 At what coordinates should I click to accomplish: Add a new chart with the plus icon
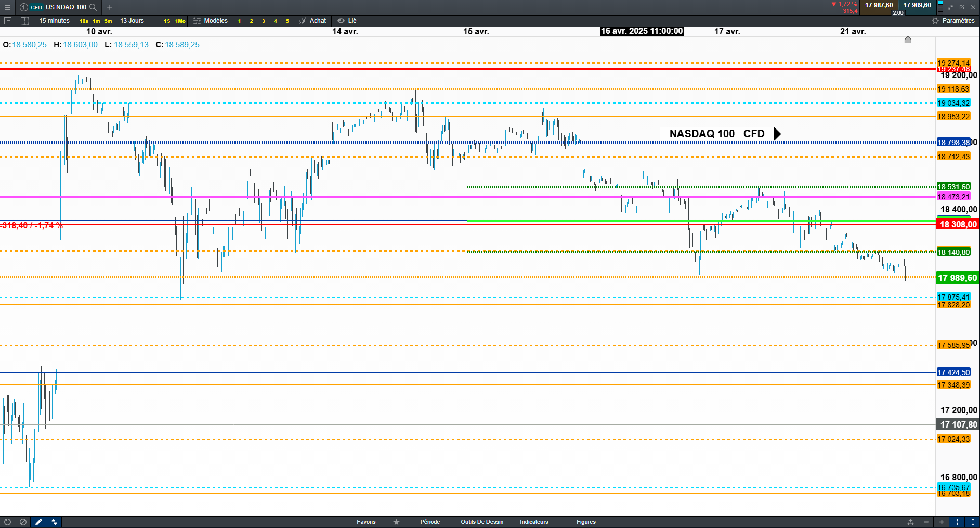pos(110,7)
